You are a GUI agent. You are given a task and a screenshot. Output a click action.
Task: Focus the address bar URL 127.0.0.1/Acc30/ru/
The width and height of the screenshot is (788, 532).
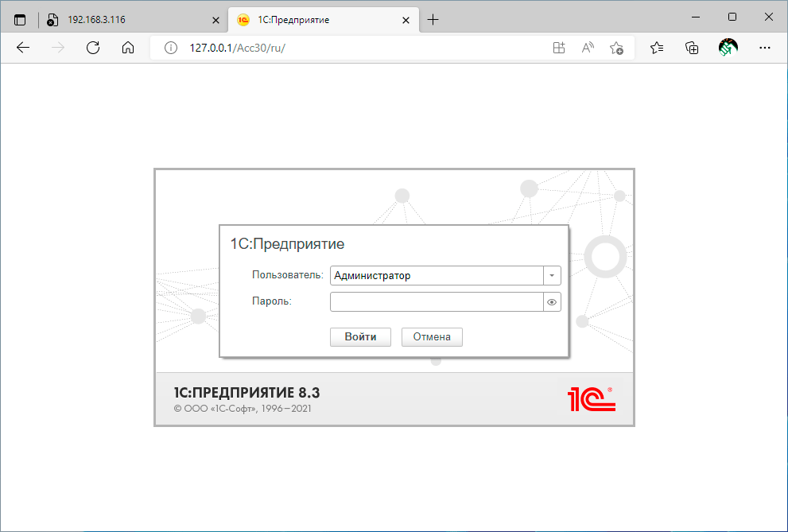point(237,49)
